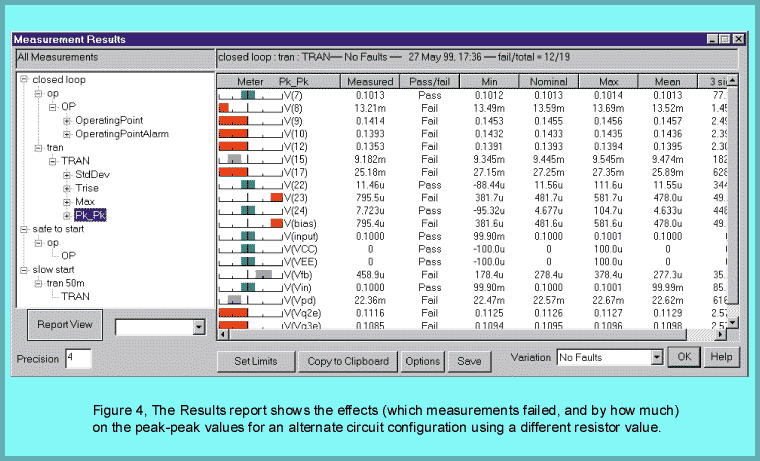Click the Nominal column header
Screen dimensions: 760x461
pos(547,80)
